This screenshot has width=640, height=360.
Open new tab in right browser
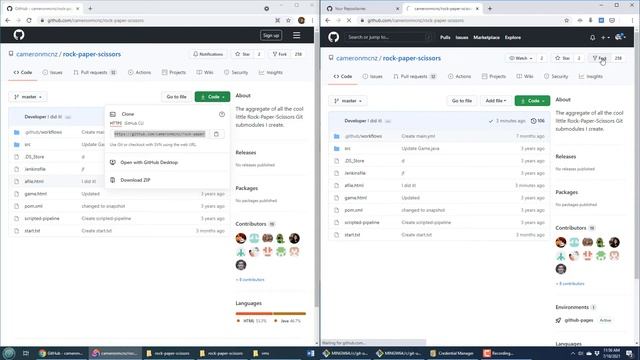click(489, 9)
